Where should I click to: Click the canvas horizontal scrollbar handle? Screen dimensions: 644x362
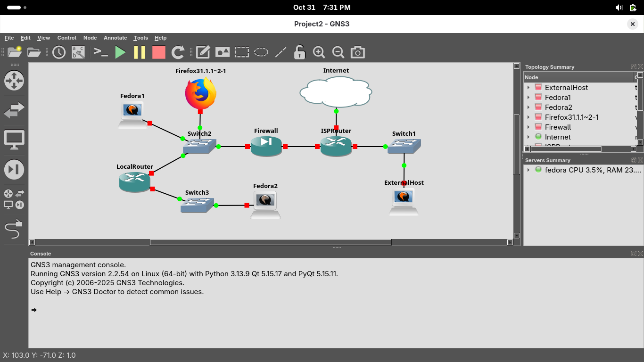[x=270, y=242]
